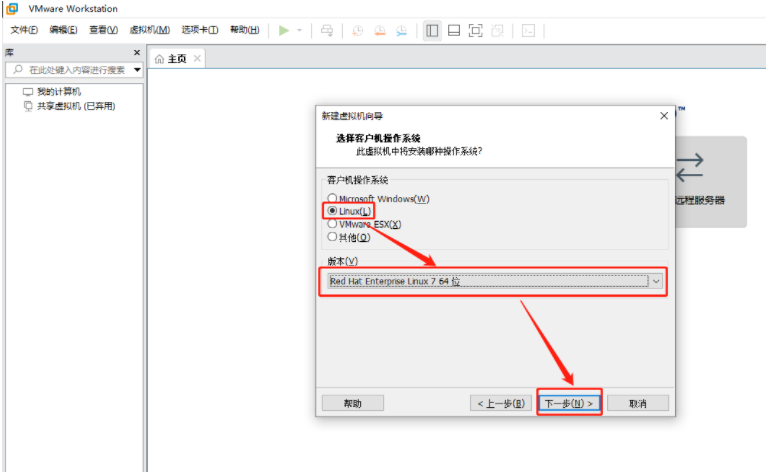
Task: Open the 文件(F) menu
Action: coord(24,30)
